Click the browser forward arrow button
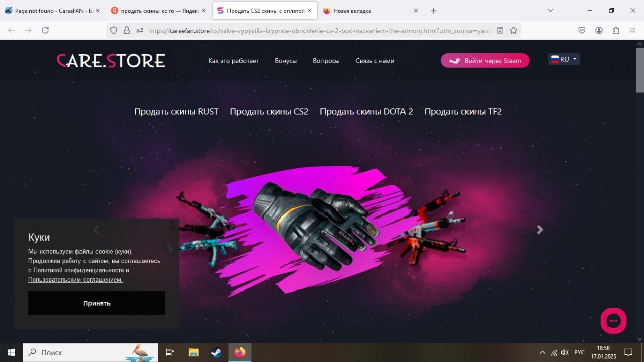The width and height of the screenshot is (644, 362). point(28,30)
